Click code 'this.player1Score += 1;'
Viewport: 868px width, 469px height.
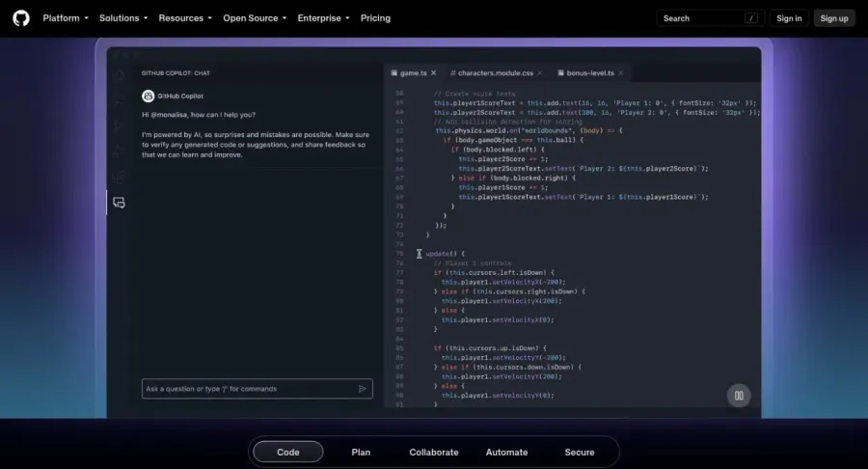[502, 187]
